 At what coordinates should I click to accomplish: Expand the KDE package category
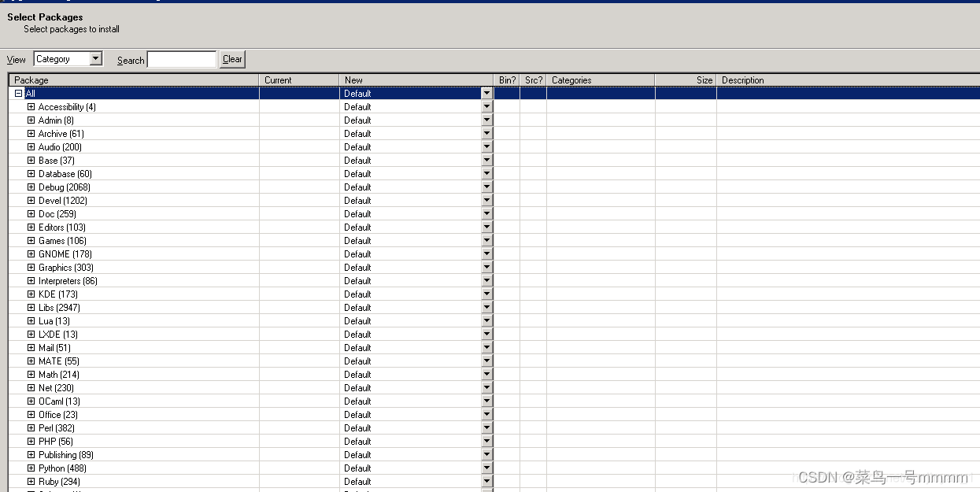click(30, 294)
